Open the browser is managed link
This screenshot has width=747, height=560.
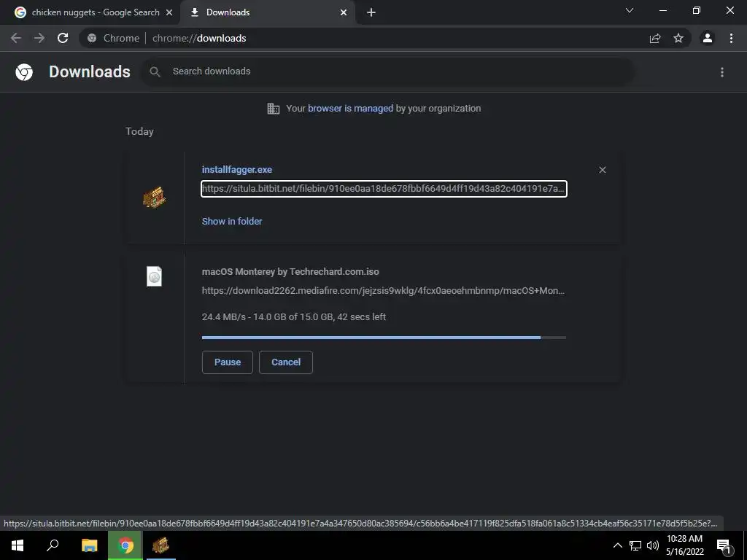(350, 109)
